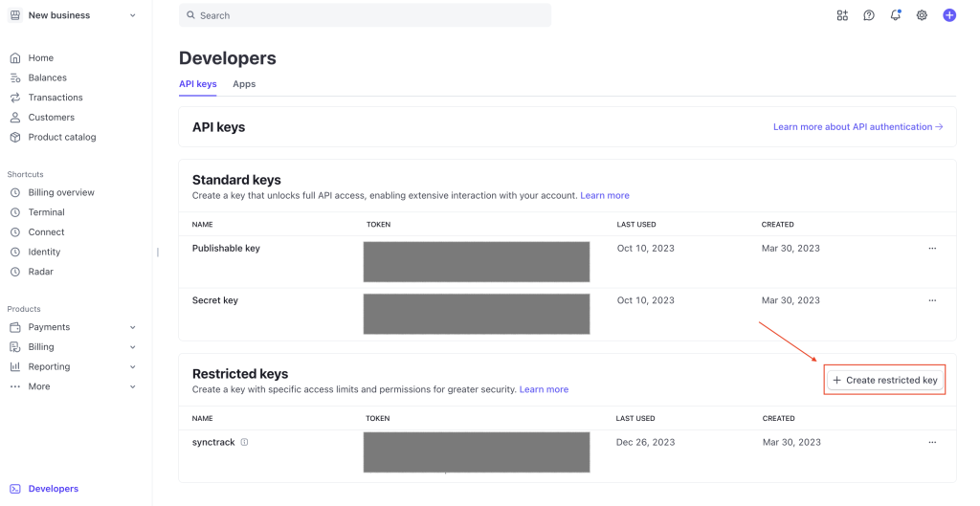Switch to the Apps tab
980x506 pixels.
click(x=244, y=84)
